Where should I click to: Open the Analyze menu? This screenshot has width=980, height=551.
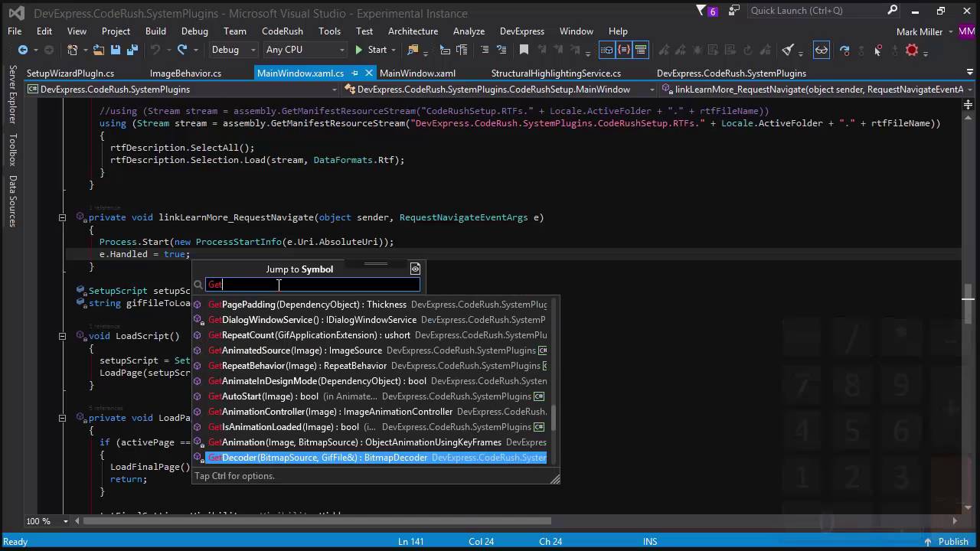[x=469, y=31]
